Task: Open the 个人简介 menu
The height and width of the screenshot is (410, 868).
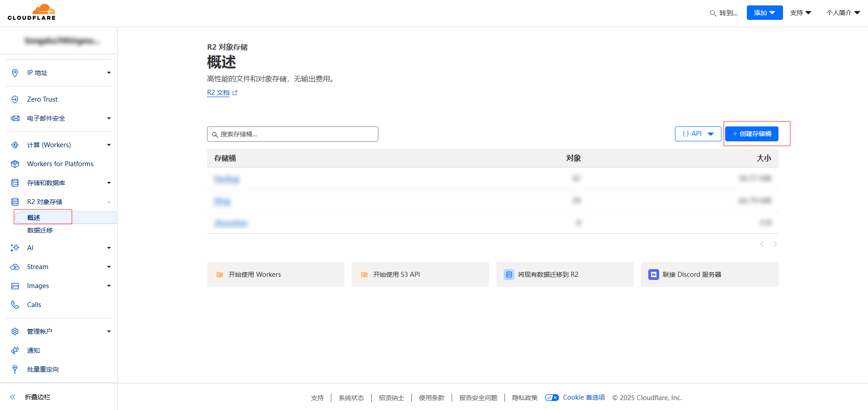Action: pyautogui.click(x=843, y=13)
